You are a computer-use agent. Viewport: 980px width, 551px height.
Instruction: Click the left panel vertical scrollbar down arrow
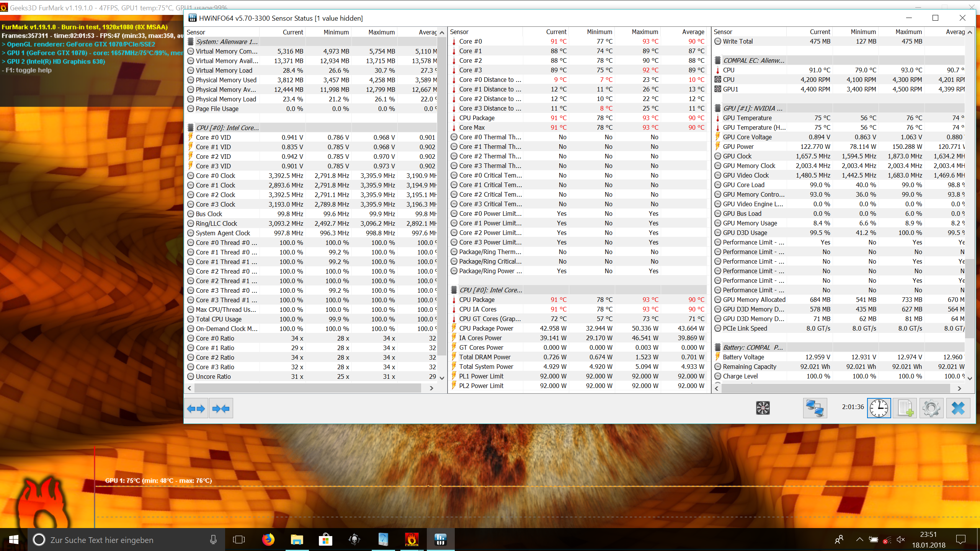pyautogui.click(x=442, y=378)
